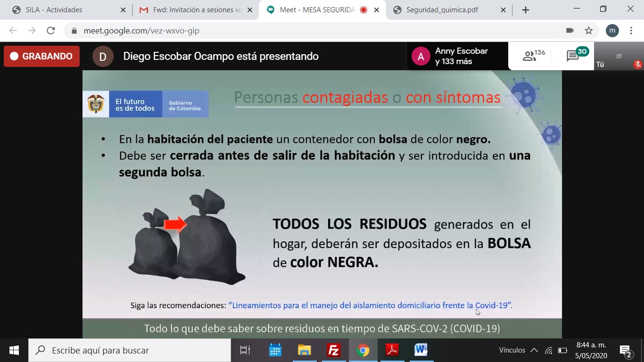Open the Chrome profile avatar m

pos(612,31)
